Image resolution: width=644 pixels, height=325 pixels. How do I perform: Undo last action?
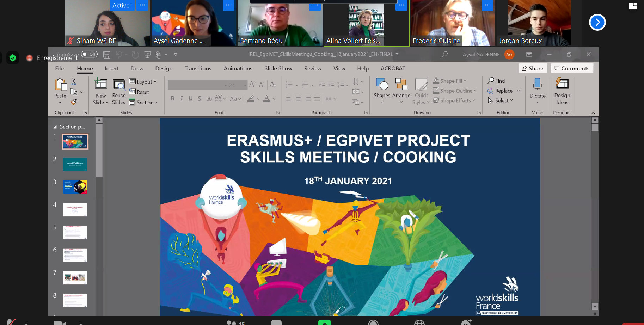[x=119, y=55]
